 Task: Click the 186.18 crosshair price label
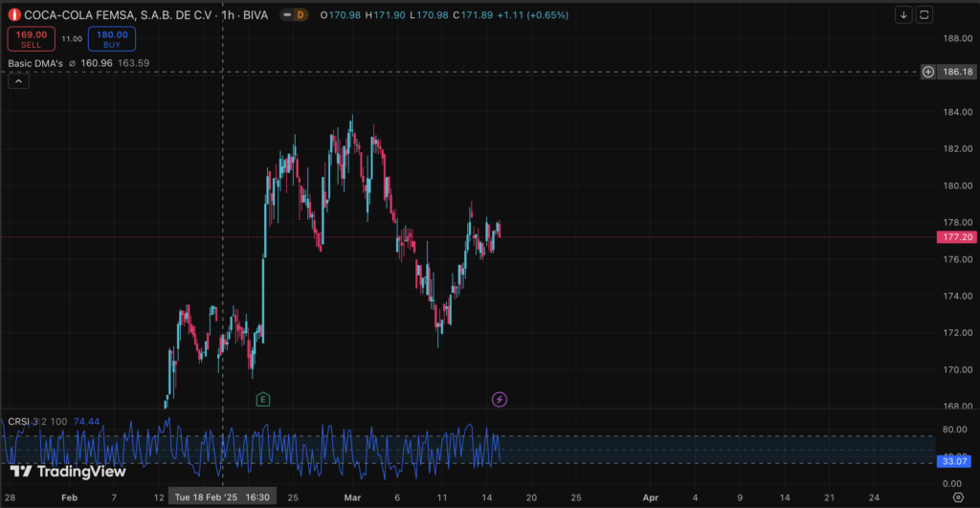(x=957, y=72)
